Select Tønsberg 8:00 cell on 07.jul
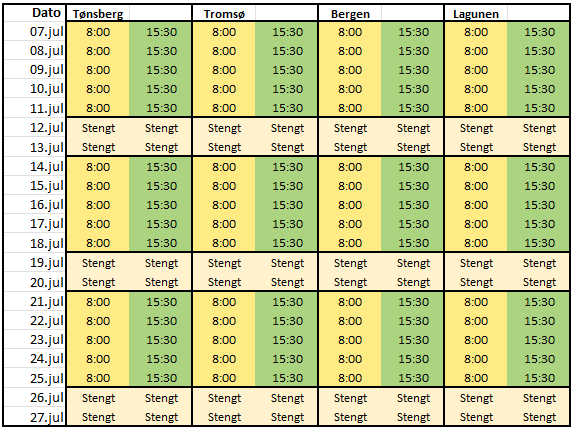This screenshot has width=576, height=433. [98, 32]
